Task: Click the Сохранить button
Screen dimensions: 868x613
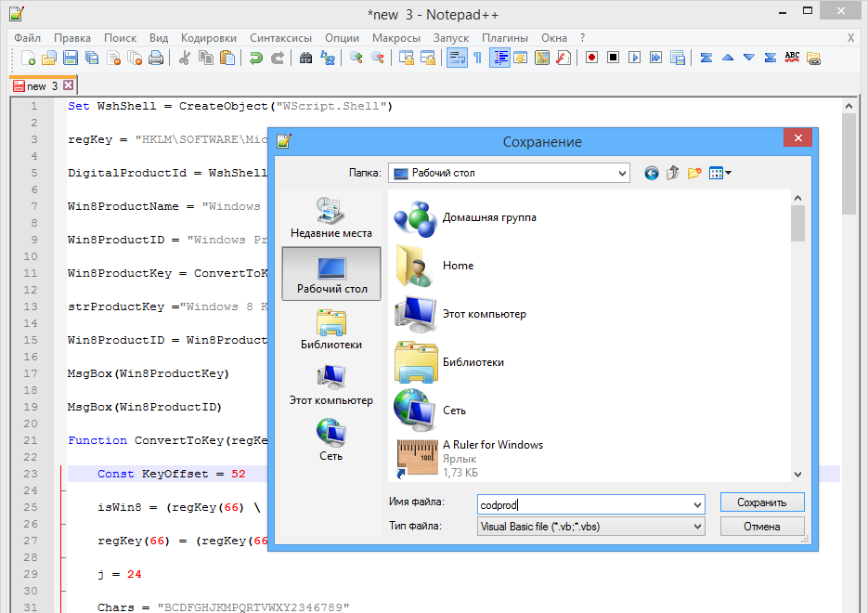Action: pyautogui.click(x=762, y=502)
